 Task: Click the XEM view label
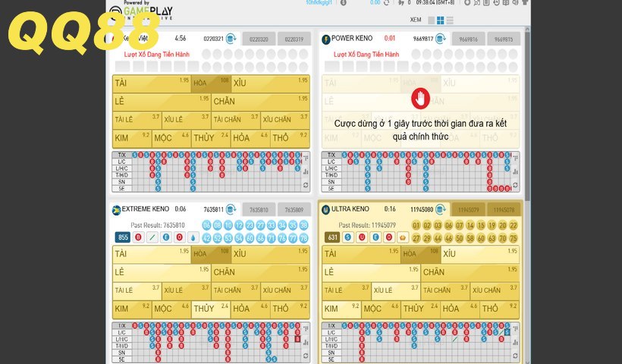coord(416,20)
